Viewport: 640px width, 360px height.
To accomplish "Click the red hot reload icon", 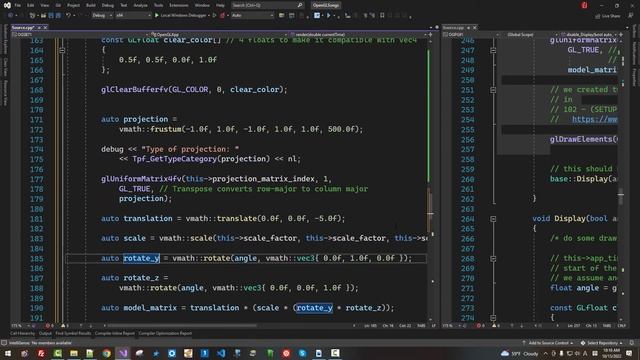I will point(222,16).
